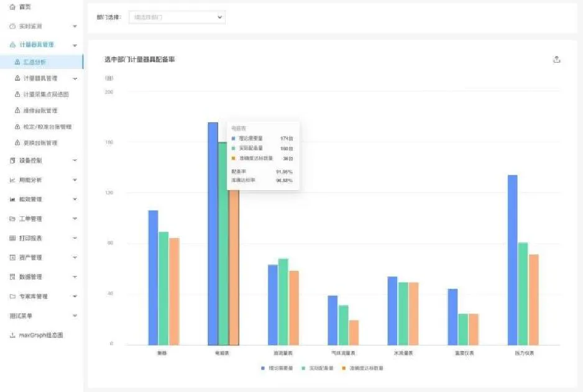Go to 计量采集点网络图 page
This screenshot has height=392, width=583.
click(x=45, y=94)
